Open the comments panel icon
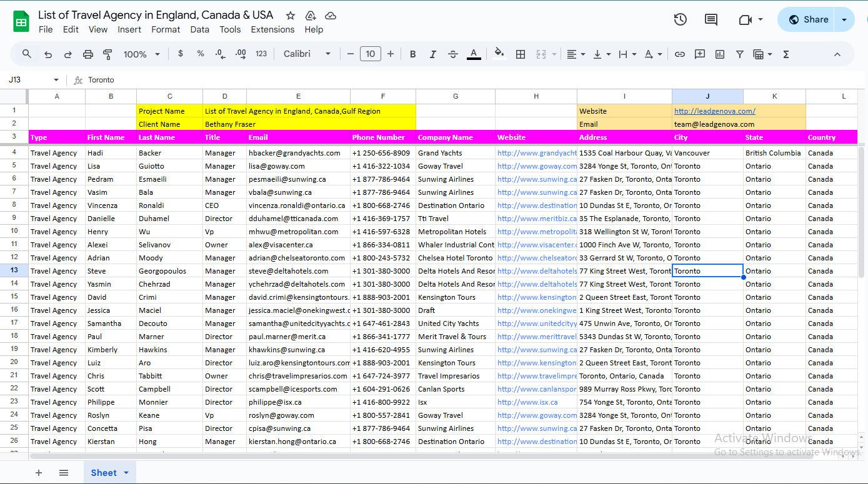The width and height of the screenshot is (868, 484). (x=711, y=19)
